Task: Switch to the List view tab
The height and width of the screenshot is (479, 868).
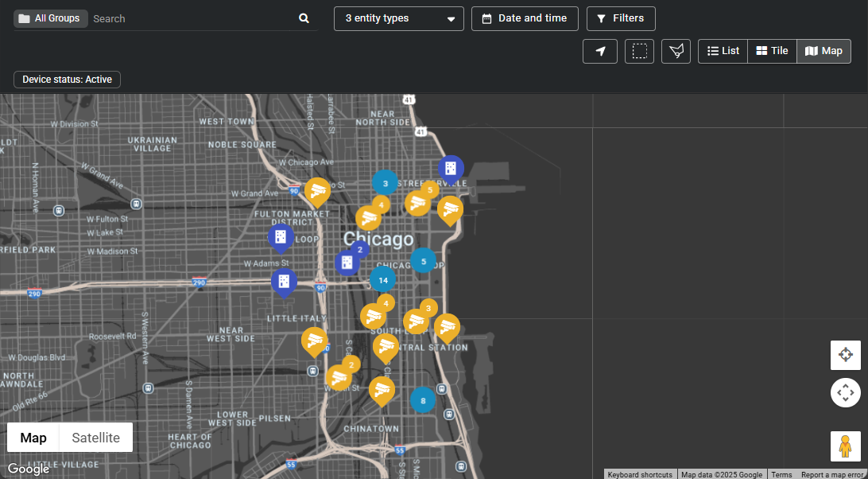Action: tap(722, 51)
